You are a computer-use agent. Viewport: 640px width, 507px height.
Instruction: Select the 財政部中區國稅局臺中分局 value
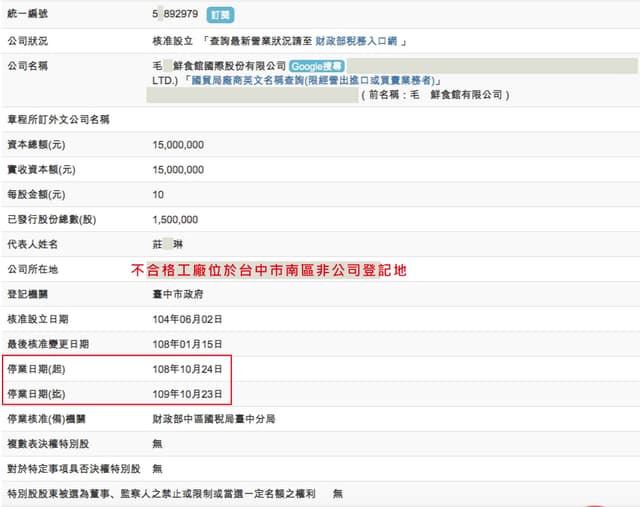(213, 419)
